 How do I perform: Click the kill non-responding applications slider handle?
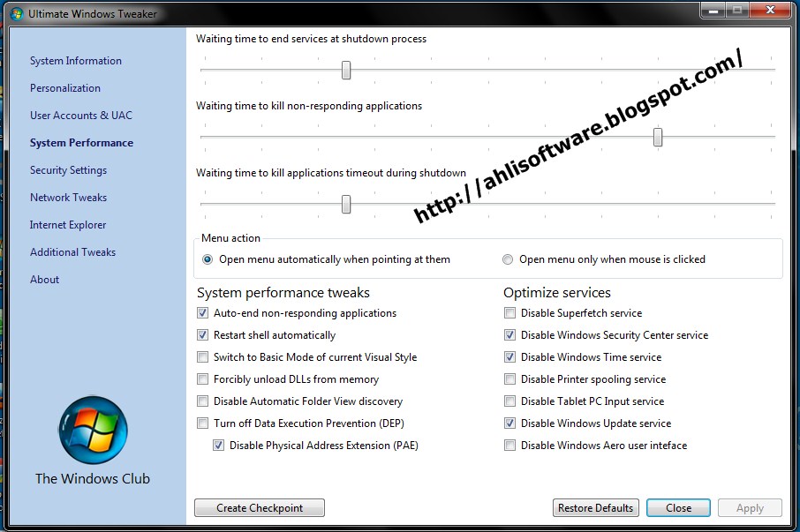coord(658,137)
